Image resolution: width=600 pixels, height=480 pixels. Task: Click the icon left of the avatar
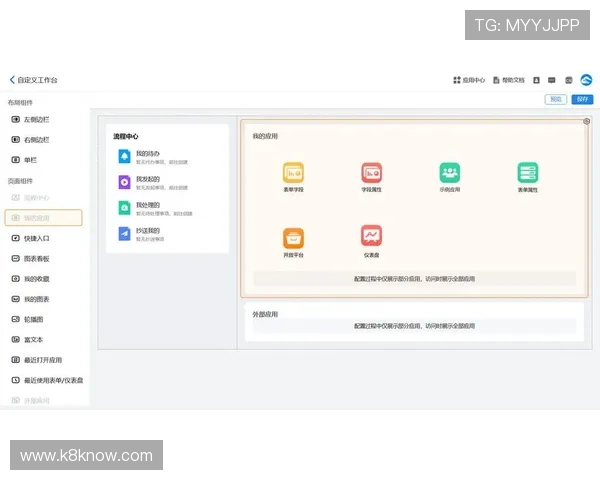tap(569, 80)
